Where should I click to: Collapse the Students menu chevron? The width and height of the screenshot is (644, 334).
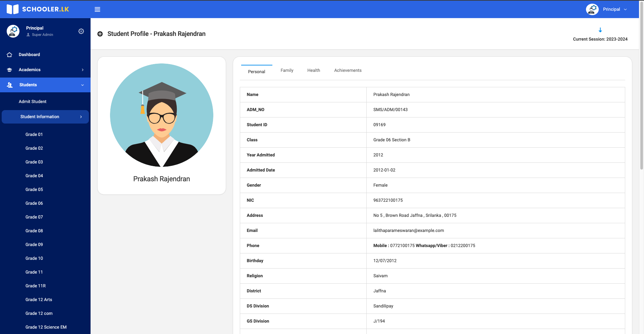click(x=83, y=85)
